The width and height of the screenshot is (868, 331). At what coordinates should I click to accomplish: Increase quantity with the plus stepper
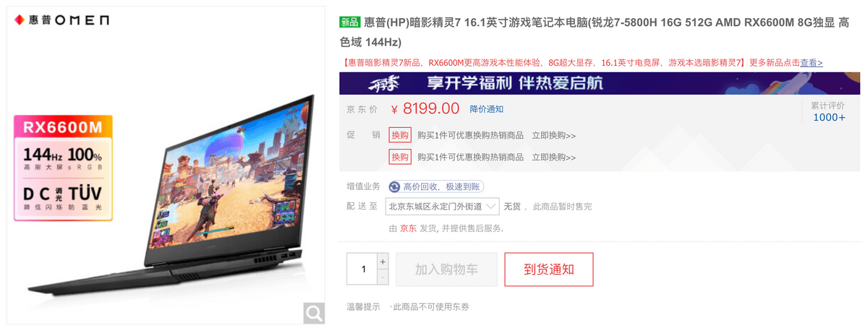[383, 261]
